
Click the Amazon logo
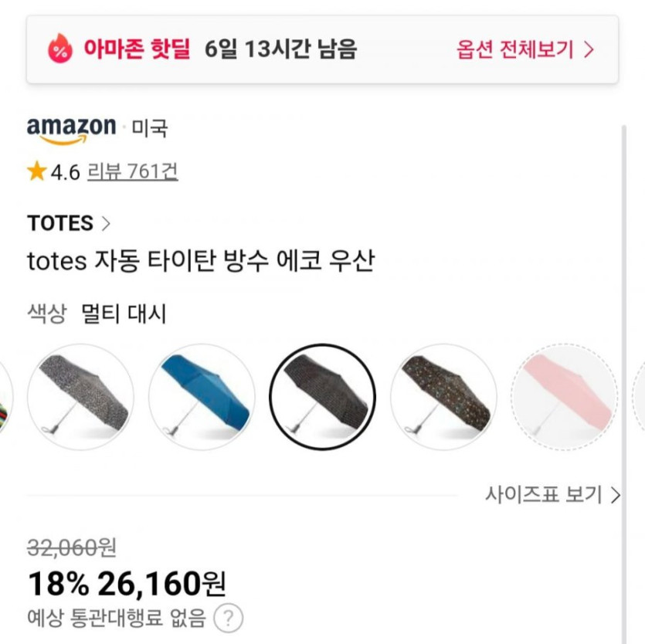pos(71,129)
